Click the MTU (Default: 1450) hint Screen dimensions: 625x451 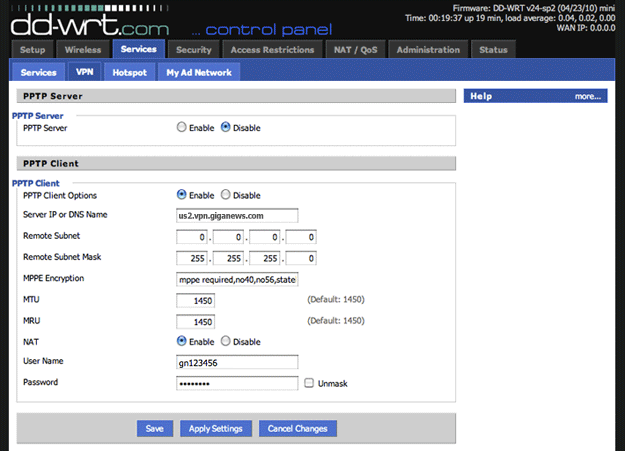tap(336, 299)
